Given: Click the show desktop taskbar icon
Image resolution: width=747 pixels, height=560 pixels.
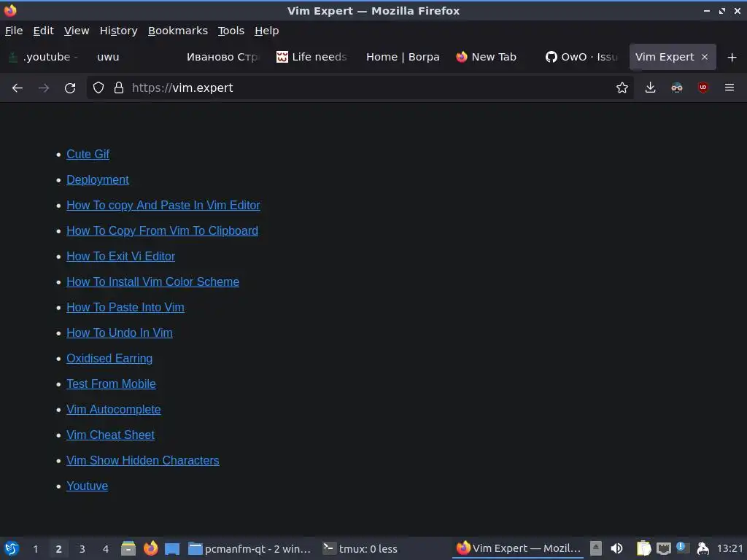Looking at the screenshot, I should tap(172, 548).
